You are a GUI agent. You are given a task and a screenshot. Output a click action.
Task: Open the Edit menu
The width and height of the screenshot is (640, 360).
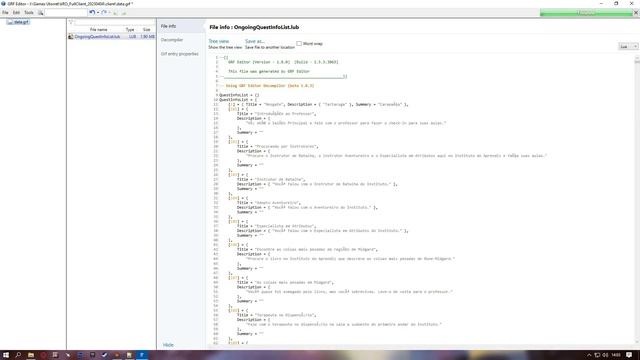point(16,13)
